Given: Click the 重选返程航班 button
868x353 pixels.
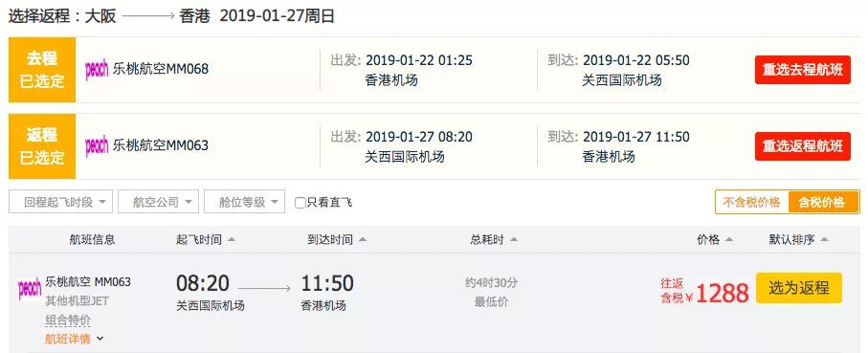Looking at the screenshot, I should (803, 146).
